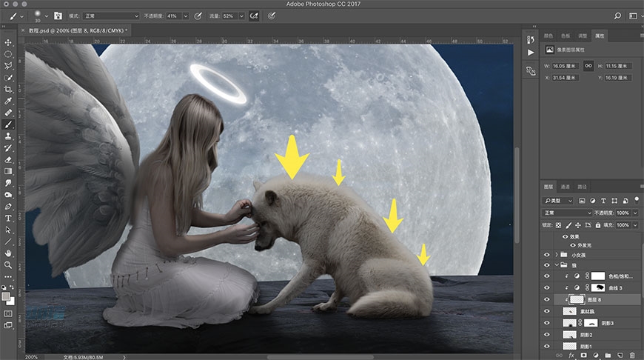Select the Move tool
Screen dimensions: 644x360
pyautogui.click(x=8, y=42)
